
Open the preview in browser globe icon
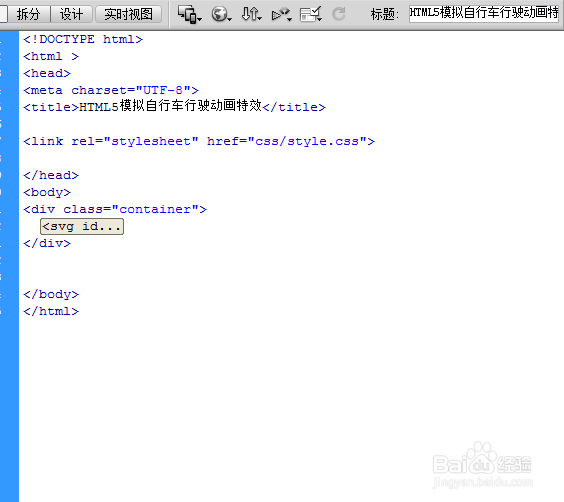[221, 14]
